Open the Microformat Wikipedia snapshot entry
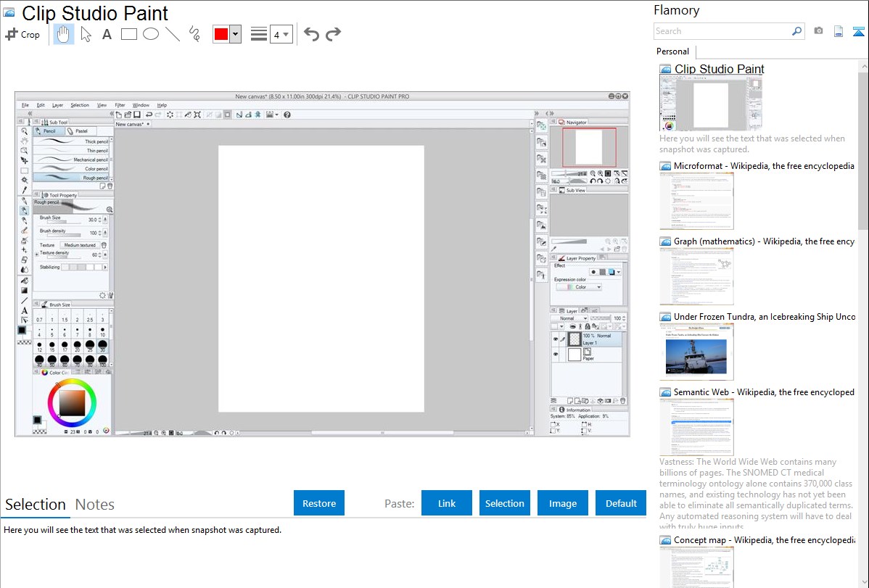869x588 pixels. pos(764,166)
